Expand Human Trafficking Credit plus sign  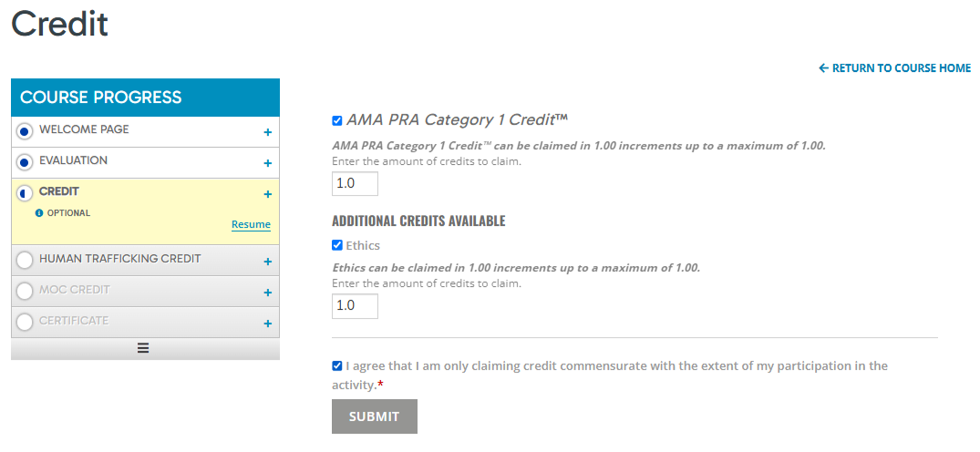coord(267,262)
